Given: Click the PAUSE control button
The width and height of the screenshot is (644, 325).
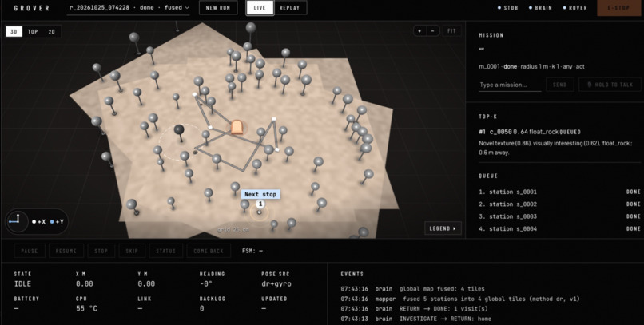Looking at the screenshot, I should point(30,251).
